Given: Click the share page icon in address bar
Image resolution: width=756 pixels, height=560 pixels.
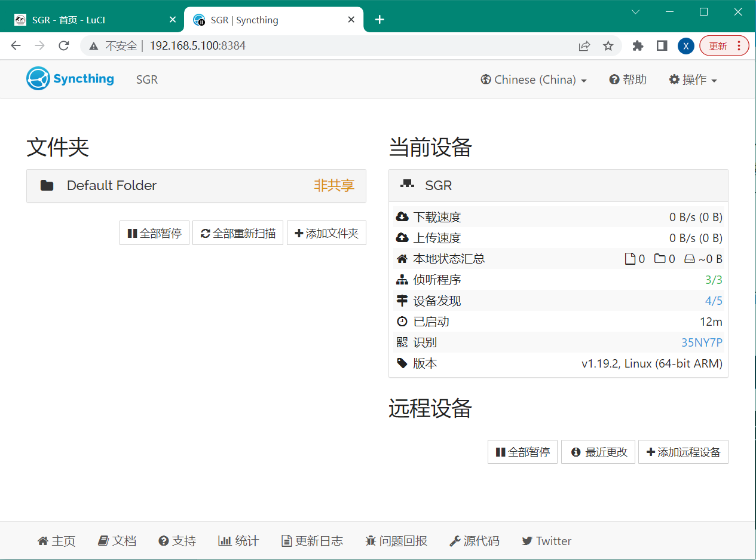Looking at the screenshot, I should coord(584,46).
